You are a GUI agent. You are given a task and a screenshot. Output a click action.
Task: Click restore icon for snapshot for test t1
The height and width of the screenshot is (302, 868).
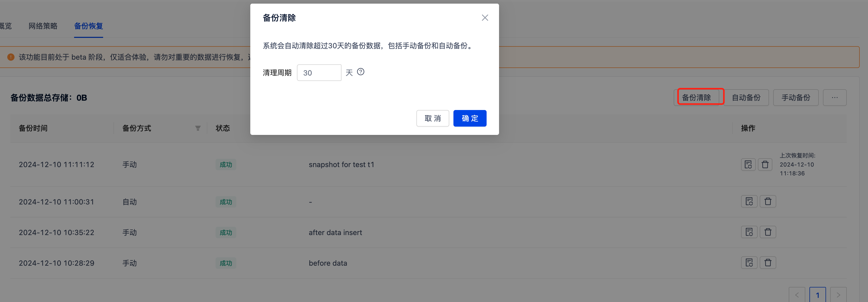(748, 164)
